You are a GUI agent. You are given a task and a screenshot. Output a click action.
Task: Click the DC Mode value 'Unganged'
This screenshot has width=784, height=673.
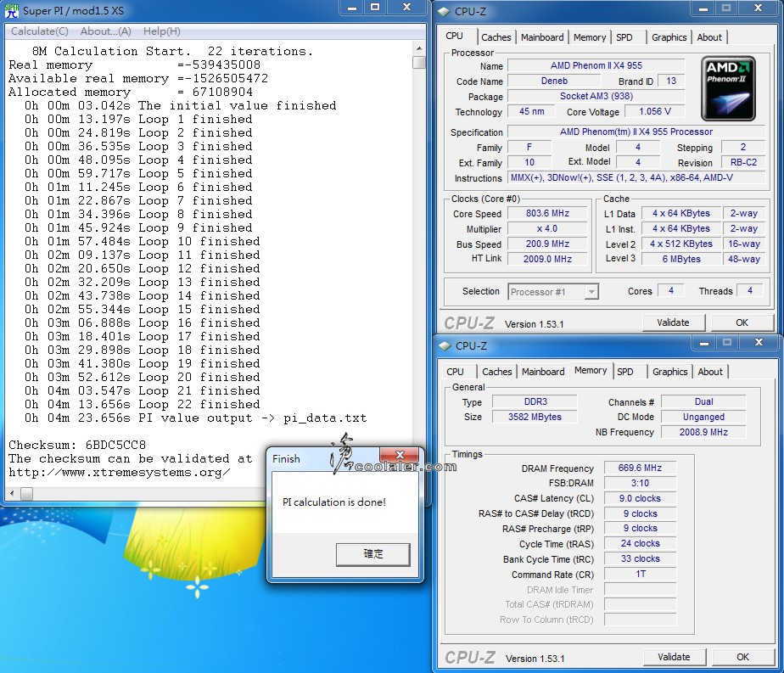pyautogui.click(x=703, y=417)
